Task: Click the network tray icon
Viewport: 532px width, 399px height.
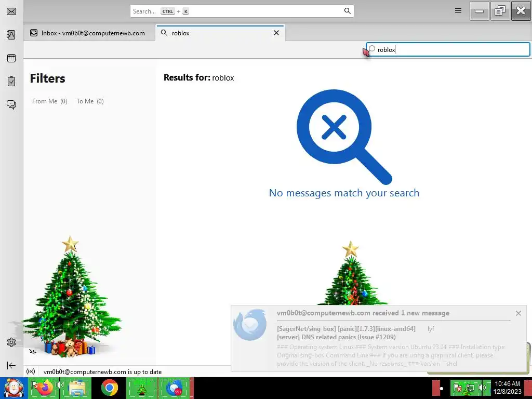Action: [x=470, y=388]
